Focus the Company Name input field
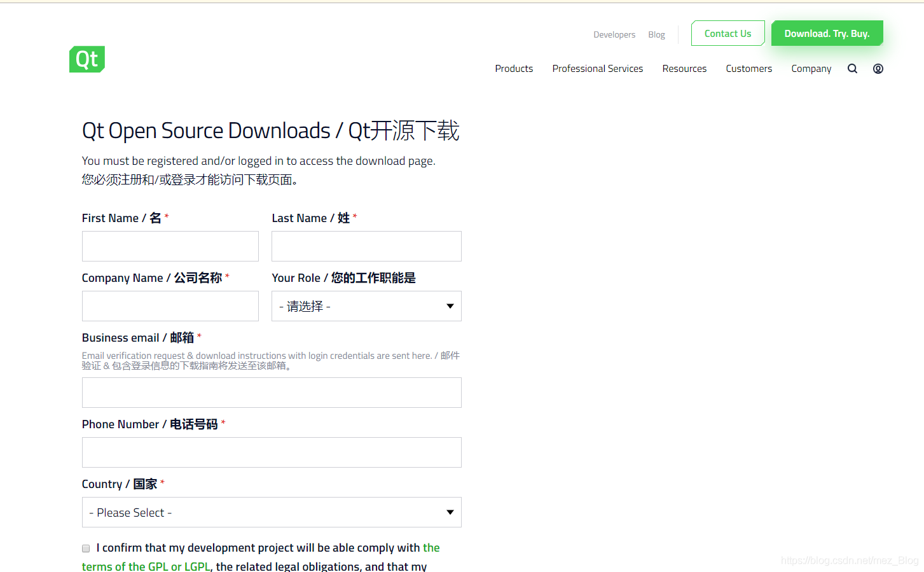 (170, 306)
